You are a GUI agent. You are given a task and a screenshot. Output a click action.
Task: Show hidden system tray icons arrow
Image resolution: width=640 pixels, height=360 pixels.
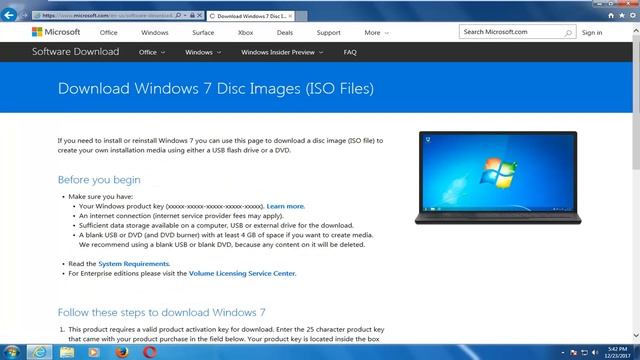(x=563, y=353)
